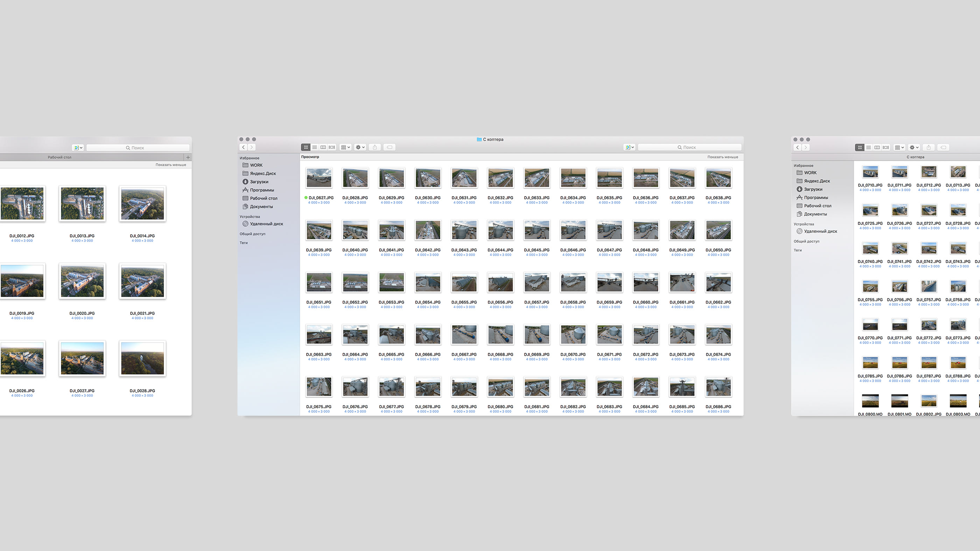Click Share button in center window toolbar
980x551 pixels.
point(375,147)
